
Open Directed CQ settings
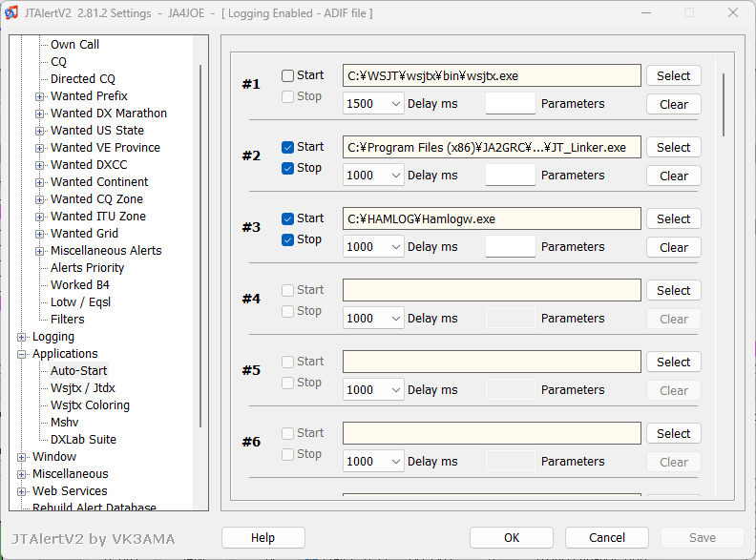[x=83, y=78]
